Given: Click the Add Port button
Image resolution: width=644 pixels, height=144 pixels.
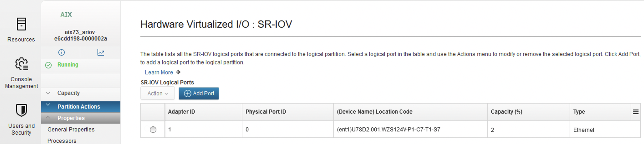Looking at the screenshot, I should click(199, 93).
